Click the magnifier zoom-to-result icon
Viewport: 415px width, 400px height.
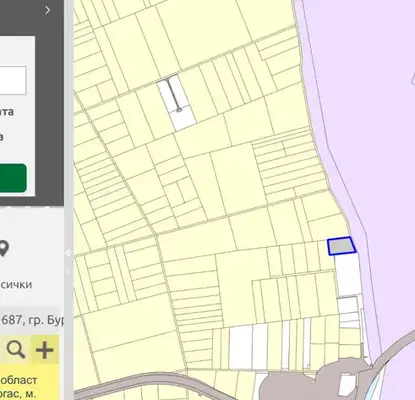click(x=16, y=350)
